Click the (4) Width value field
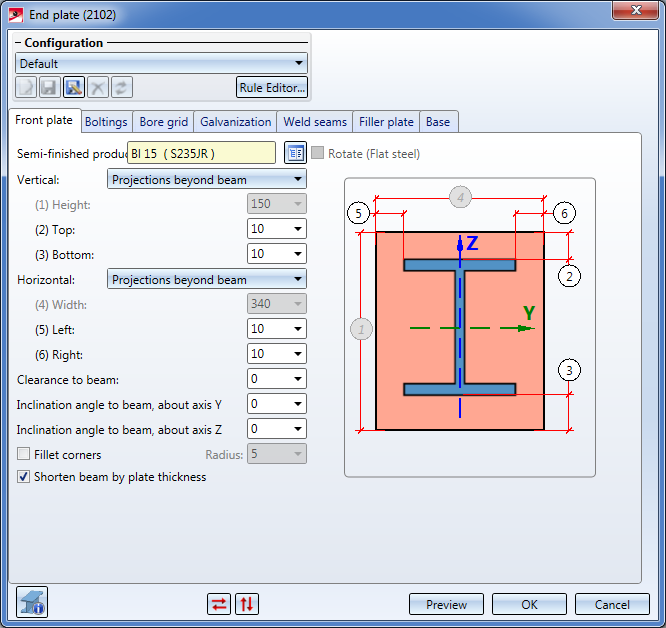 coord(277,304)
